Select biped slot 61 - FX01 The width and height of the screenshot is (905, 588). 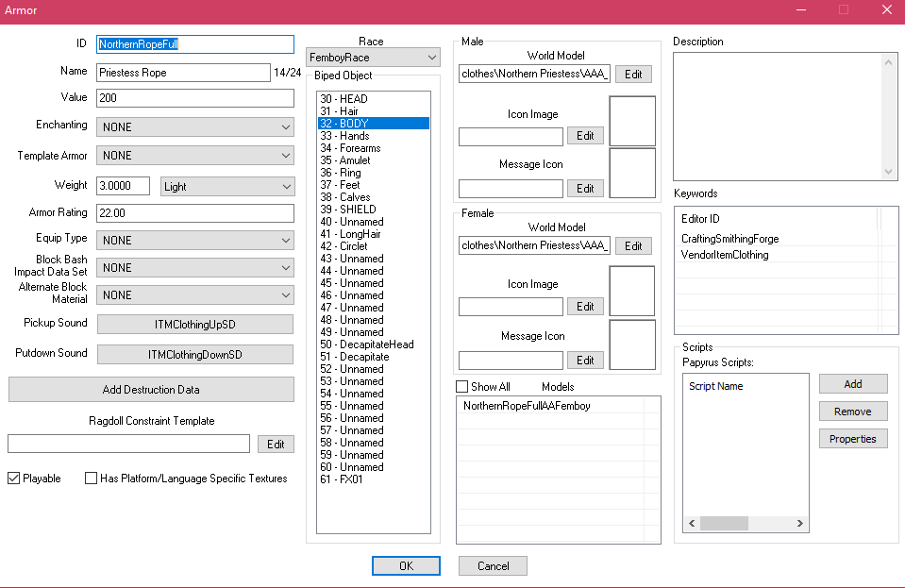(x=374, y=479)
